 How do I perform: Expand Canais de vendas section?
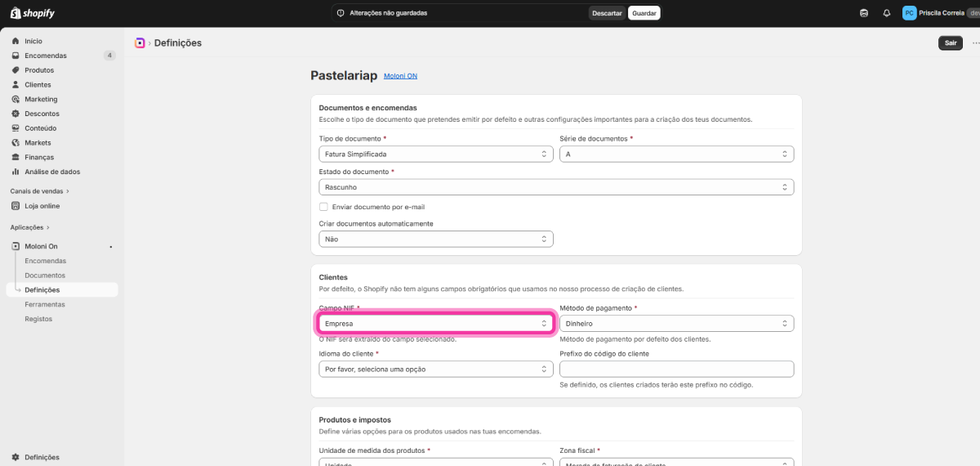[x=39, y=191]
